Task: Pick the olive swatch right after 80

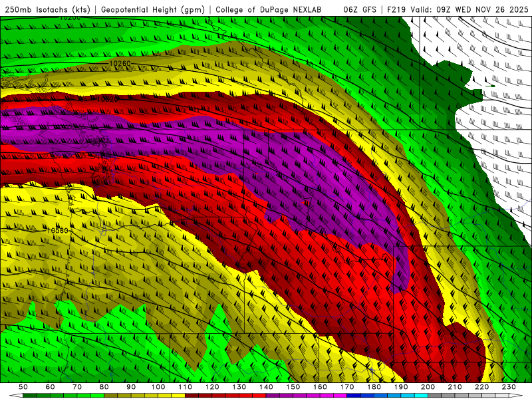Action: [x=111, y=396]
